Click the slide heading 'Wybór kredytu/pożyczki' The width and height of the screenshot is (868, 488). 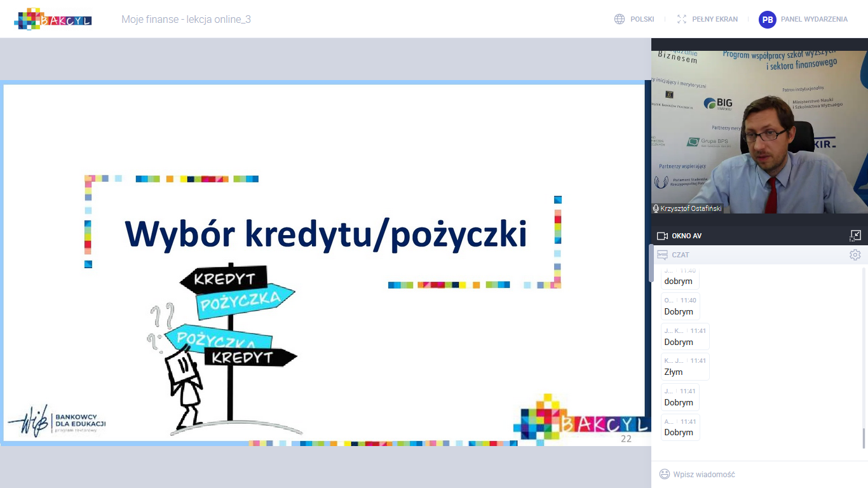coord(326,233)
